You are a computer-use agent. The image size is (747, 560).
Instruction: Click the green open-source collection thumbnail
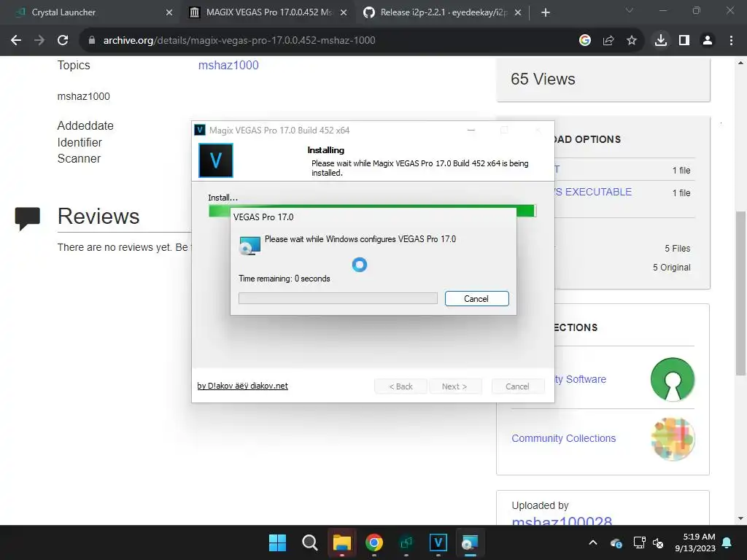click(673, 379)
